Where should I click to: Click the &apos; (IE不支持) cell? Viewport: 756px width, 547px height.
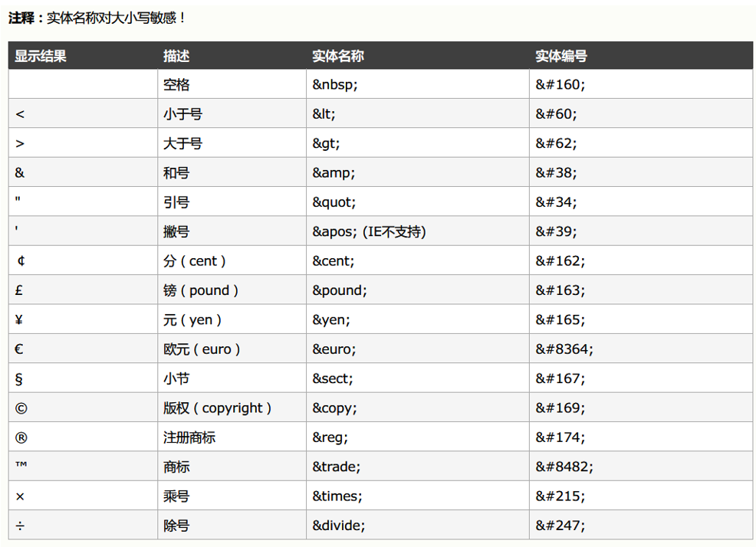pos(418,231)
